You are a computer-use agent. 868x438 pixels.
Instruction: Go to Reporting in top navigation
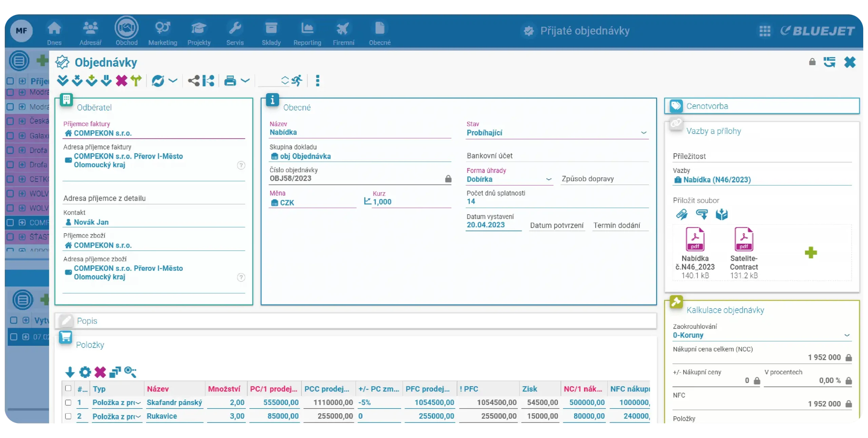click(307, 33)
